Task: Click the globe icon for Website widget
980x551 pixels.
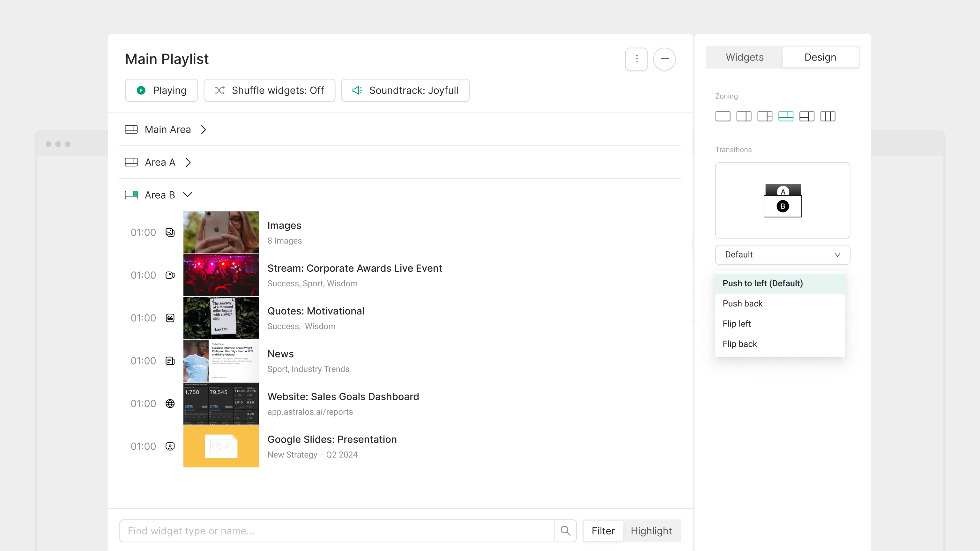Action: click(x=170, y=403)
